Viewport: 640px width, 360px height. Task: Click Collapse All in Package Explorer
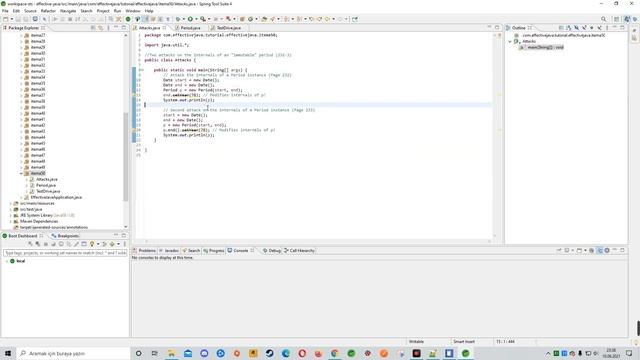93,28
